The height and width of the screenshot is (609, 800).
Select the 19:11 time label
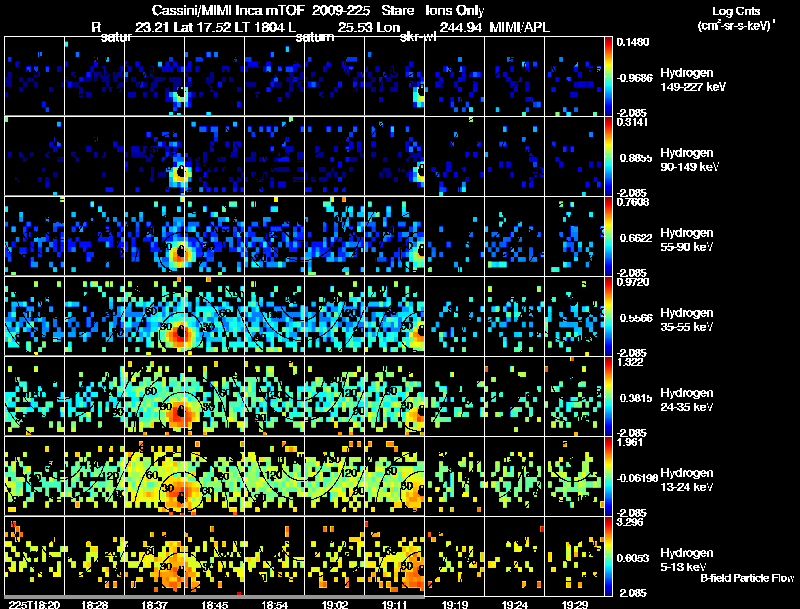(x=394, y=604)
